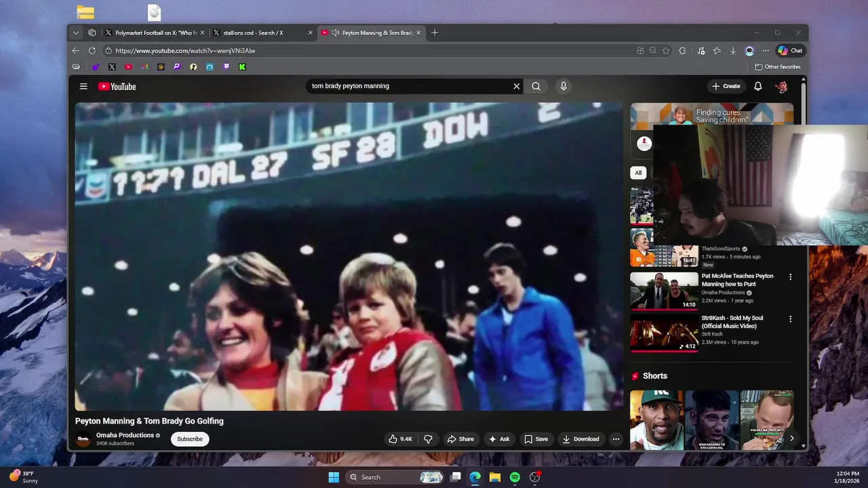
Task: Open the weather widget showing 38°F
Action: 25,477
